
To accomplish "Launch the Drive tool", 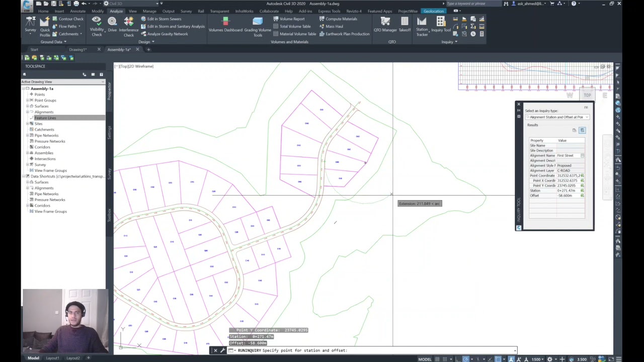I will click(112, 24).
